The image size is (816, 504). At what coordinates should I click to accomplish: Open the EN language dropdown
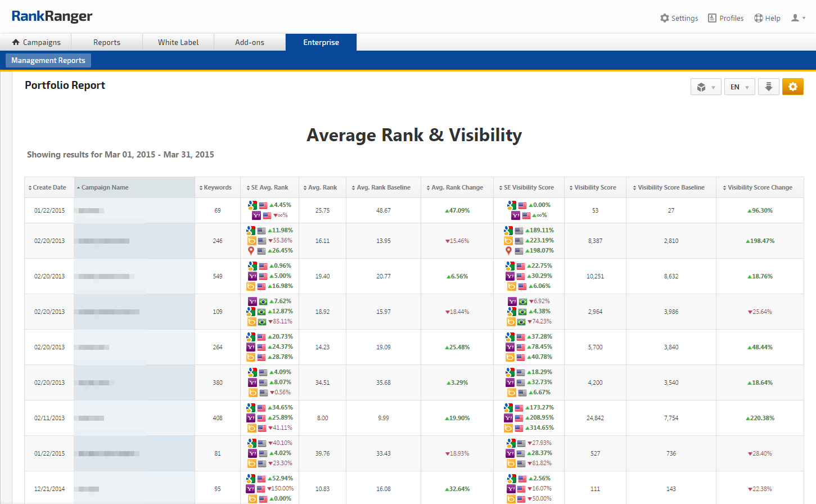pyautogui.click(x=739, y=87)
